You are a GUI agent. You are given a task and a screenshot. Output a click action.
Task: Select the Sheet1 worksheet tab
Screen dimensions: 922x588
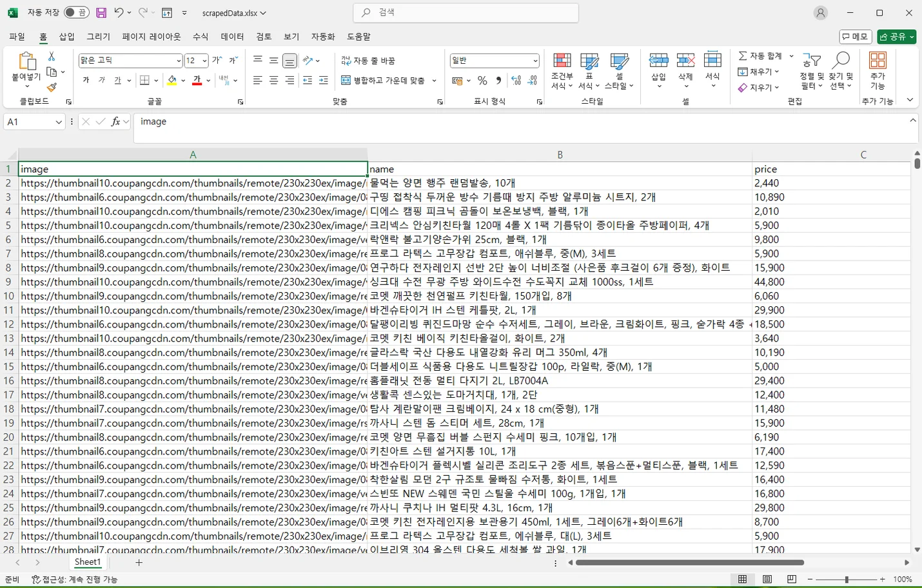[88, 562]
